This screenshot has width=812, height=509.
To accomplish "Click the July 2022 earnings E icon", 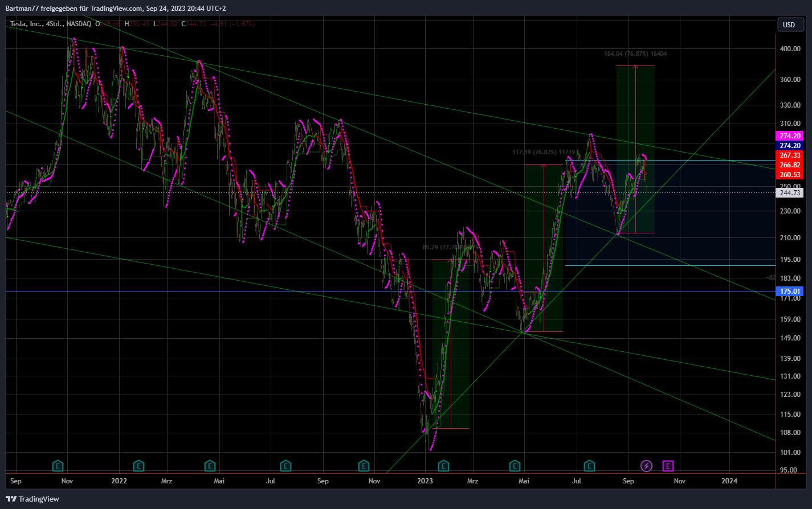I will coord(285,466).
